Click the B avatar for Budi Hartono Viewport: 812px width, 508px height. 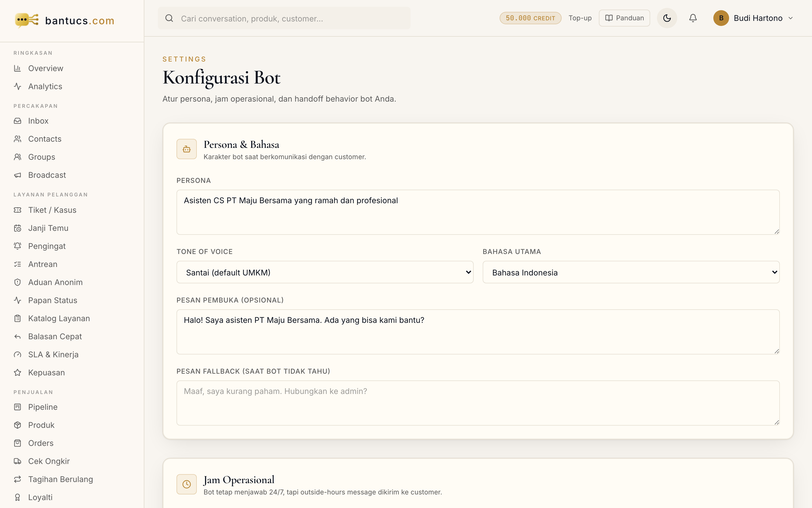(x=721, y=18)
